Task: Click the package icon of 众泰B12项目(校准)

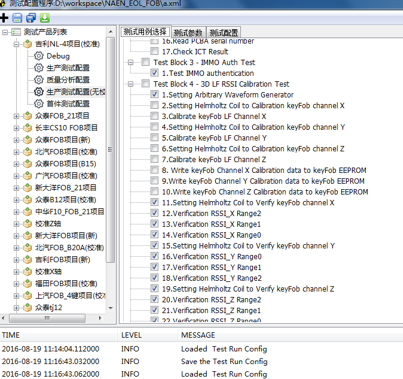Action: pyautogui.click(x=27, y=200)
